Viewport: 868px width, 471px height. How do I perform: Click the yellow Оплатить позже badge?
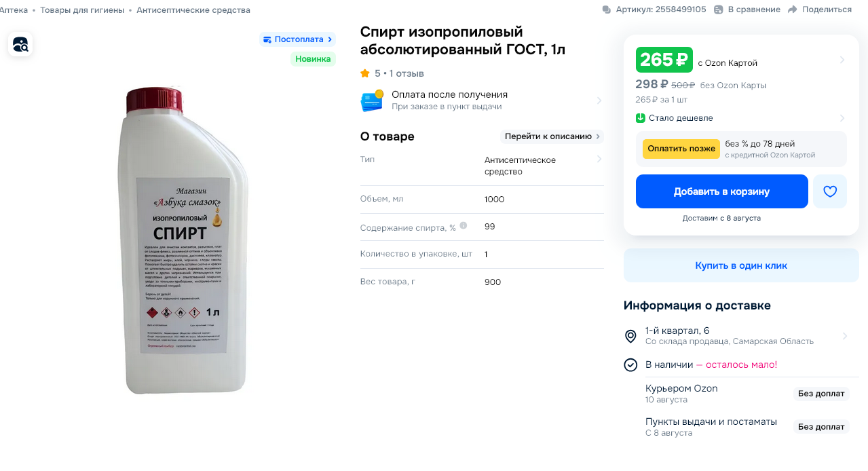coord(681,149)
